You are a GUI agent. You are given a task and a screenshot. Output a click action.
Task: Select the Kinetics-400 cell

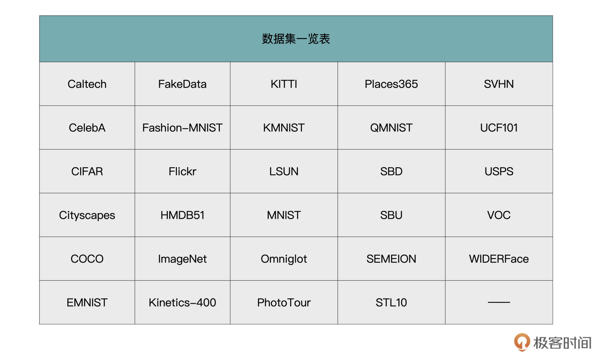point(182,302)
